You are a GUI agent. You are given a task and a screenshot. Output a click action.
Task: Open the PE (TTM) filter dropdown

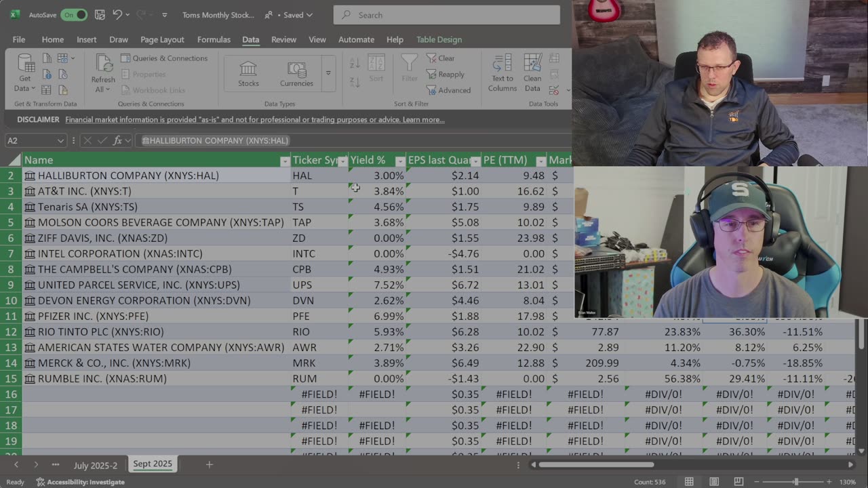(540, 161)
